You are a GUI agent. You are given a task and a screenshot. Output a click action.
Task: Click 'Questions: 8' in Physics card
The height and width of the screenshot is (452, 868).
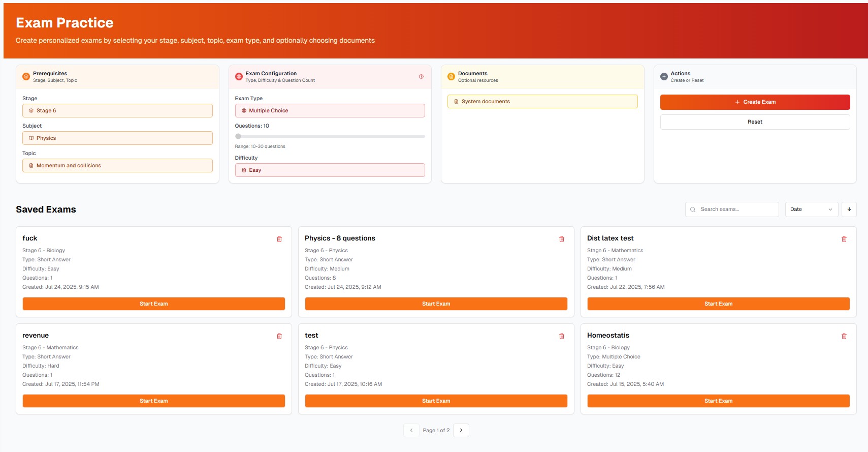(320, 278)
